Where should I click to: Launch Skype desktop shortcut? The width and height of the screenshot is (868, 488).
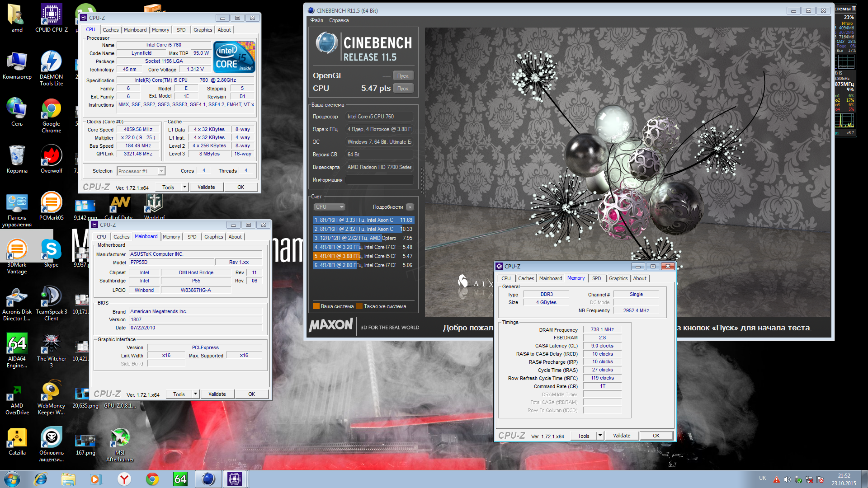52,253
